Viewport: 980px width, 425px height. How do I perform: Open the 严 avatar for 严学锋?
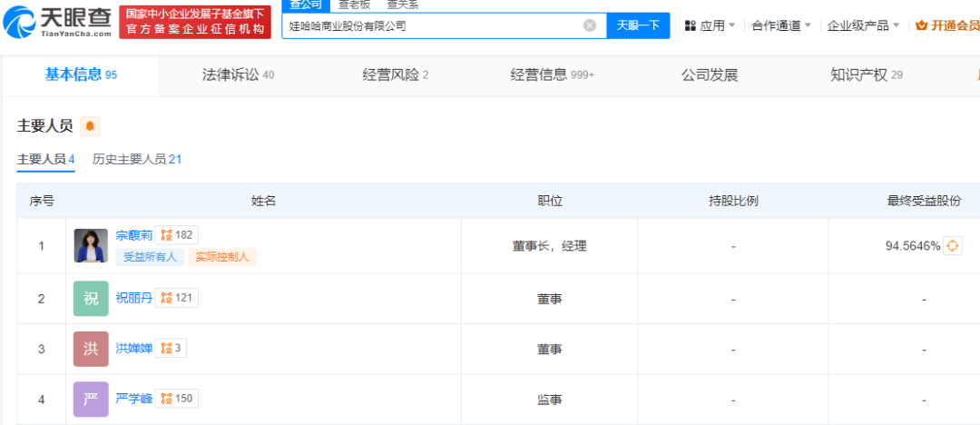92,399
